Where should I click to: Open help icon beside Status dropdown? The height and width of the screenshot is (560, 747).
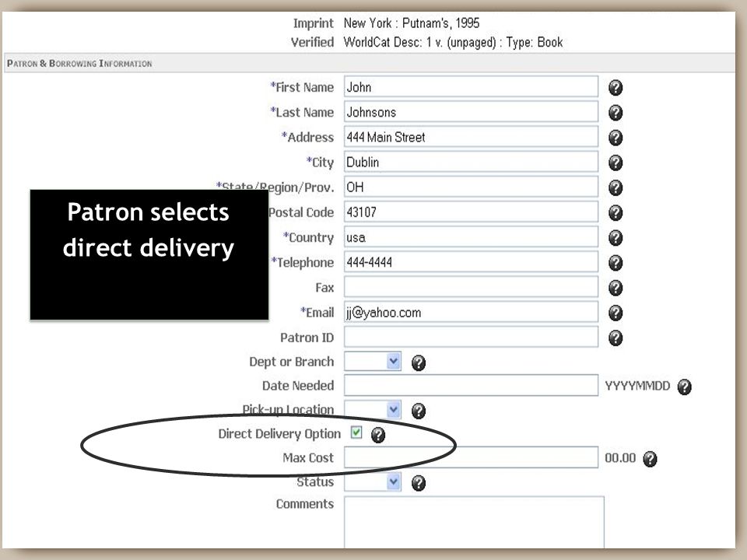tap(419, 483)
